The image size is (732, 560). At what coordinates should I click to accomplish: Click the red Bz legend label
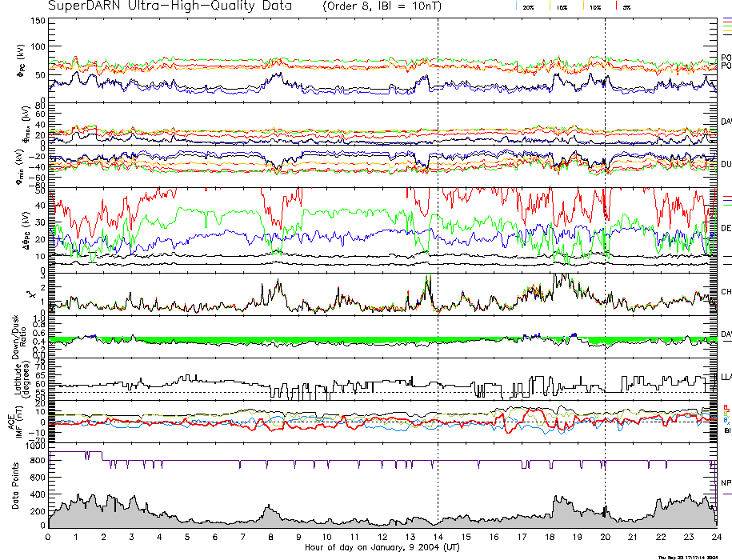[x=726, y=407]
